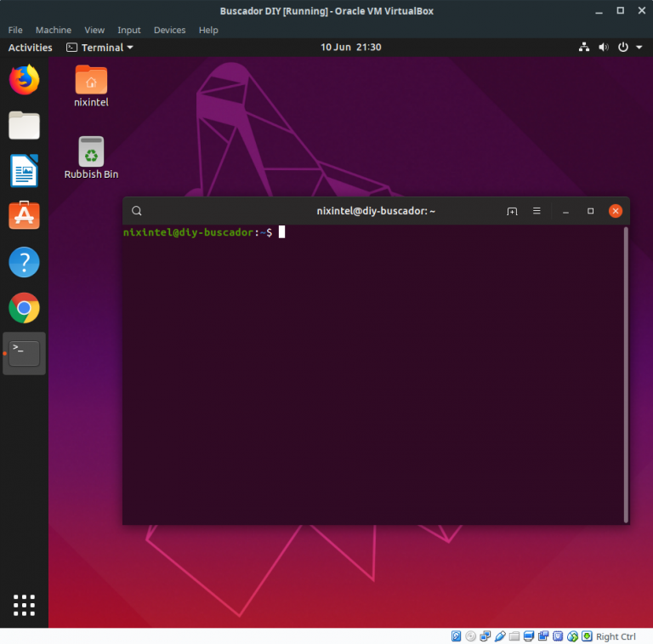Launch the Files manager in dock
The width and height of the screenshot is (653, 644).
pyautogui.click(x=24, y=126)
